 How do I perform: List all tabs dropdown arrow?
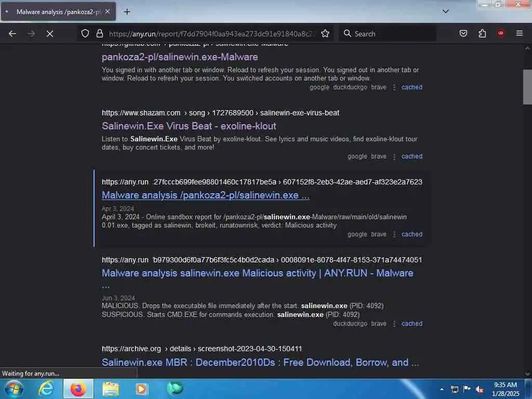pos(446,11)
